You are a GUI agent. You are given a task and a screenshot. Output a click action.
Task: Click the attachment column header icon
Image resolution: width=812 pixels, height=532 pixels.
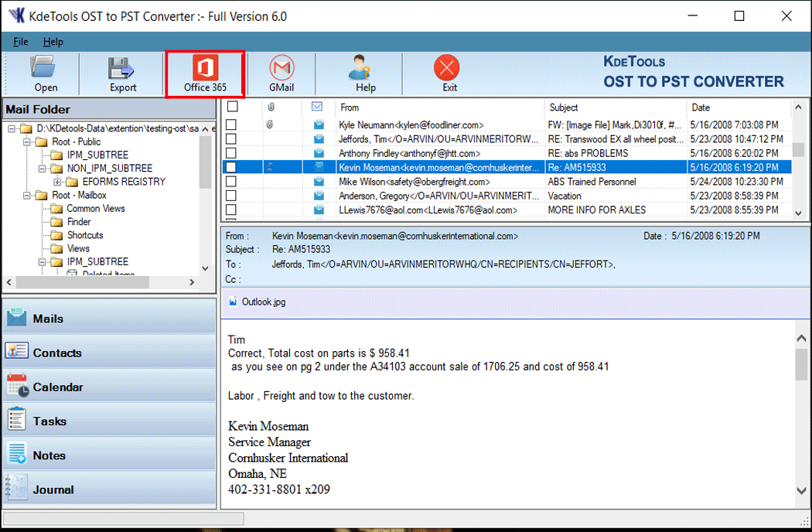[x=271, y=107]
